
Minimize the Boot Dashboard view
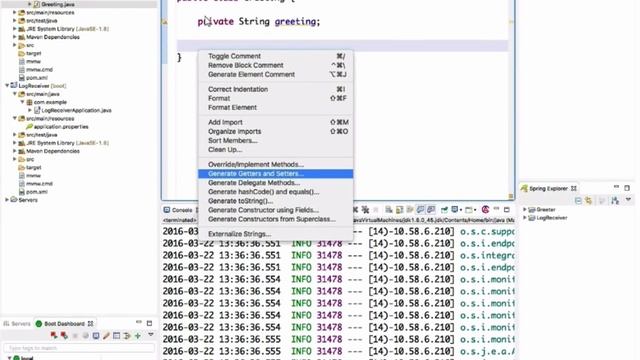point(139,322)
